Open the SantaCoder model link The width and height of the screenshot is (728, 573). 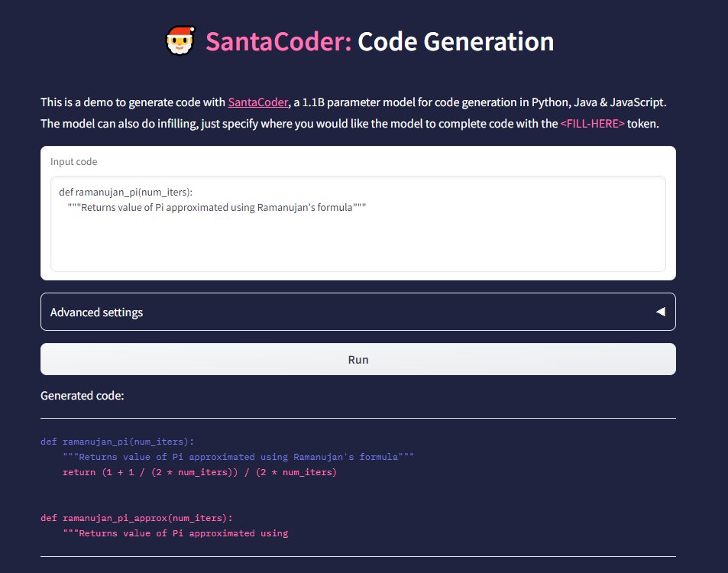tap(257, 102)
